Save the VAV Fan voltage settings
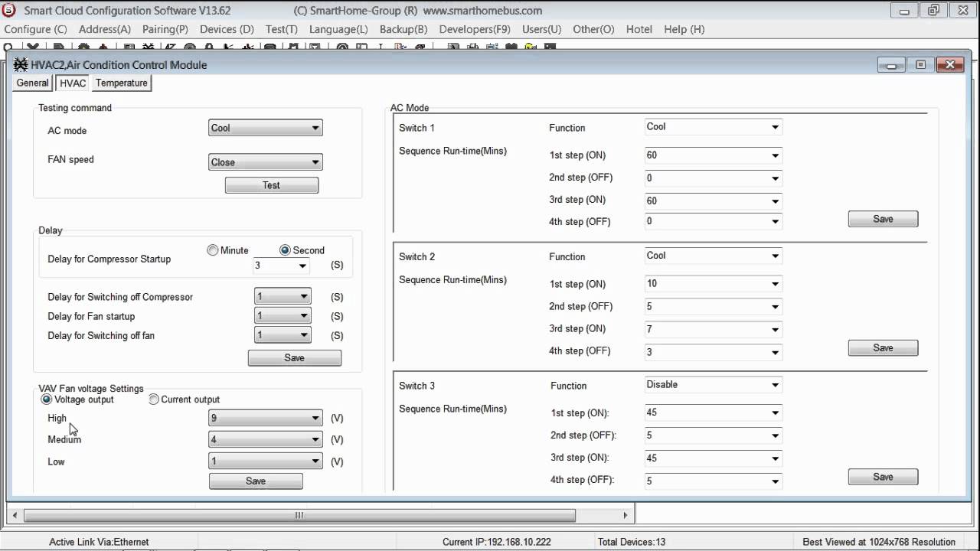Viewport: 980px width, 551px height. point(256,481)
